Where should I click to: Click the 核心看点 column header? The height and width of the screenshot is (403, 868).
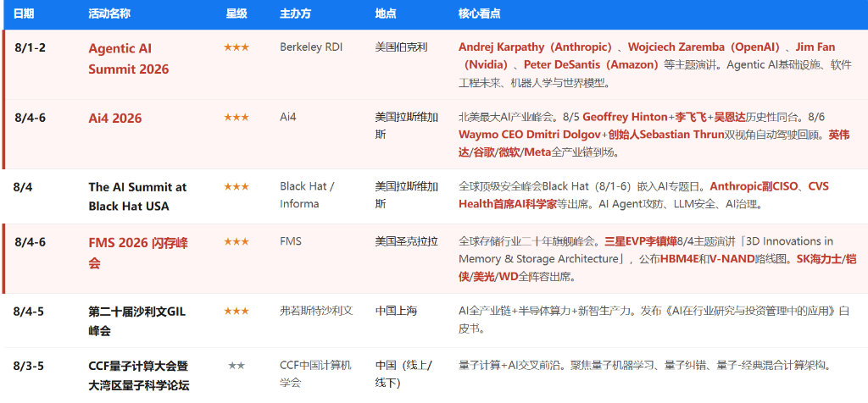(480, 14)
